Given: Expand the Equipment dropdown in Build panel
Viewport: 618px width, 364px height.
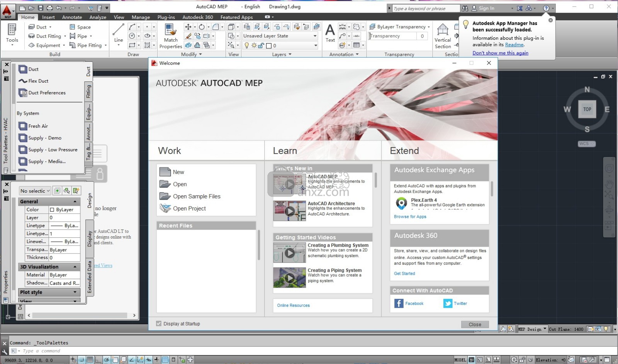Looking at the screenshot, I should click(64, 46).
